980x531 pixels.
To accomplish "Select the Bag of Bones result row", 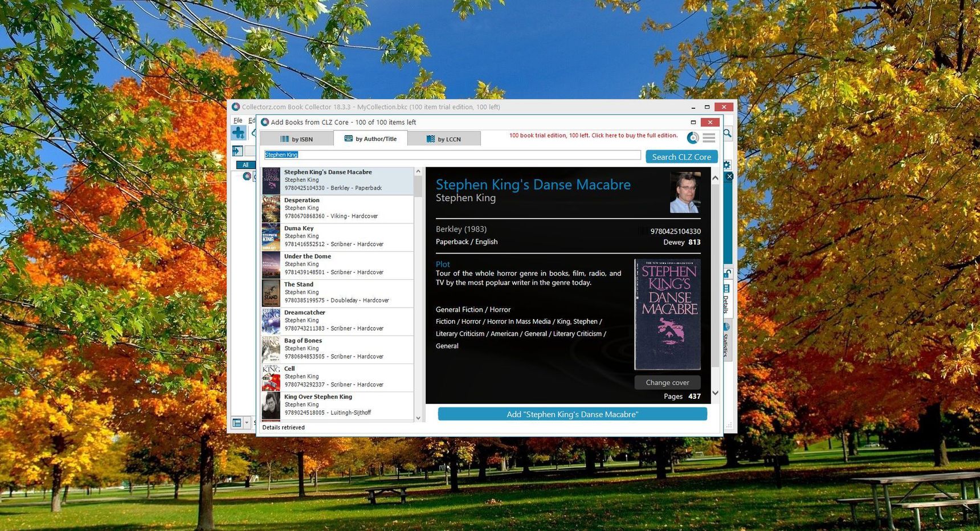I will click(x=338, y=349).
